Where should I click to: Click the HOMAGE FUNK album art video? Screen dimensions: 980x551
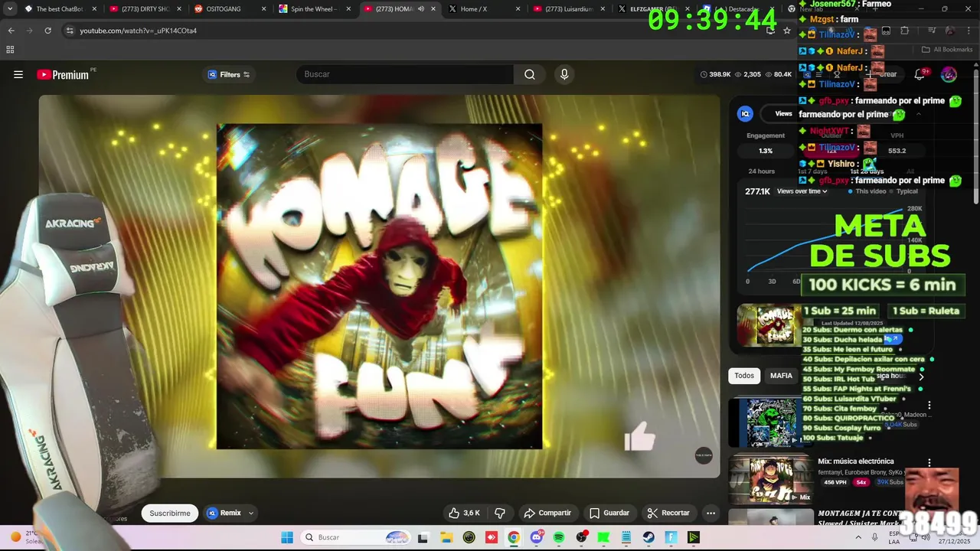coord(379,286)
